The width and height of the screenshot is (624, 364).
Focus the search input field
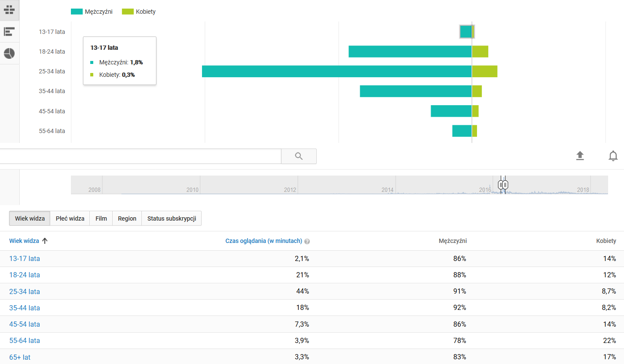click(141, 156)
